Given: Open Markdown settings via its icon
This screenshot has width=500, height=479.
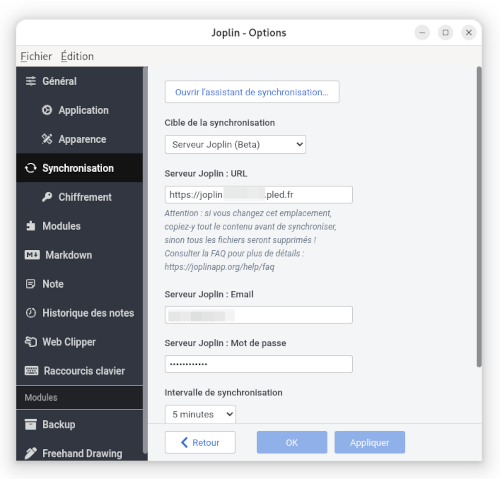Looking at the screenshot, I should pyautogui.click(x=32, y=255).
